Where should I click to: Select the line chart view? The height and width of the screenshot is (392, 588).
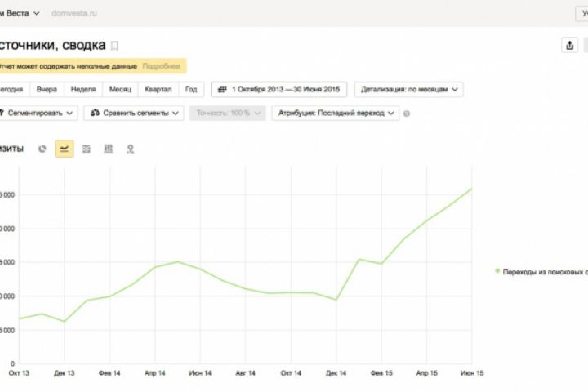[x=65, y=149]
